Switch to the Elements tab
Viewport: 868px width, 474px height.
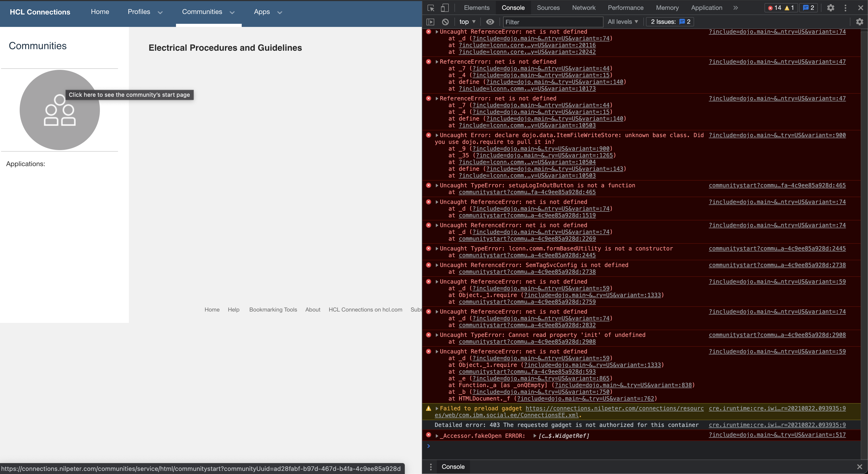476,8
